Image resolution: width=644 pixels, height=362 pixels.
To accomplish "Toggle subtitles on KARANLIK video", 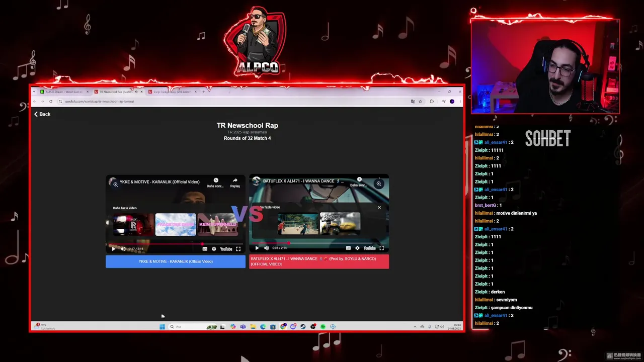I will point(205,249).
